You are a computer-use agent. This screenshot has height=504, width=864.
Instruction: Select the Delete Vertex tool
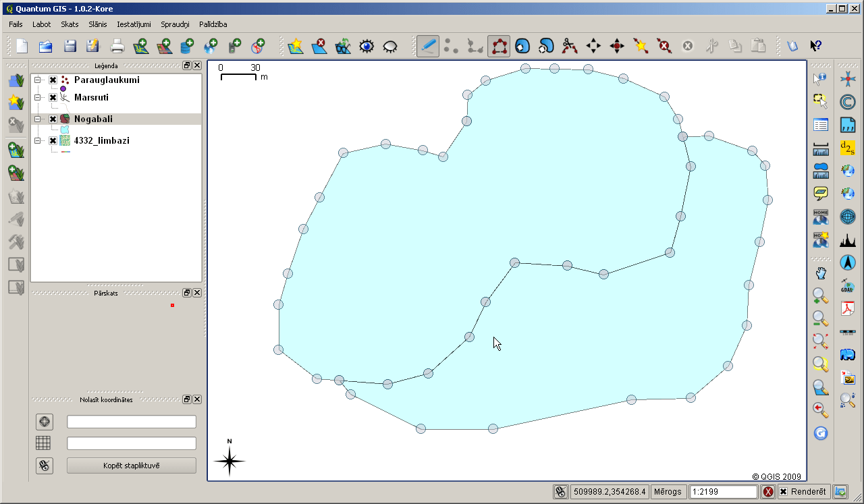click(664, 46)
